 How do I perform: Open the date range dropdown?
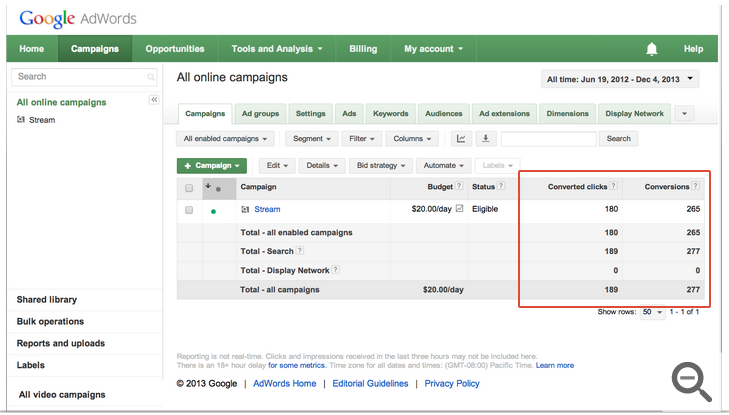620,79
